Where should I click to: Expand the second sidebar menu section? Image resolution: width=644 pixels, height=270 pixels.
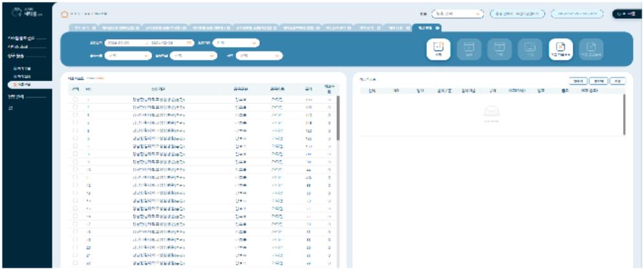[27, 46]
